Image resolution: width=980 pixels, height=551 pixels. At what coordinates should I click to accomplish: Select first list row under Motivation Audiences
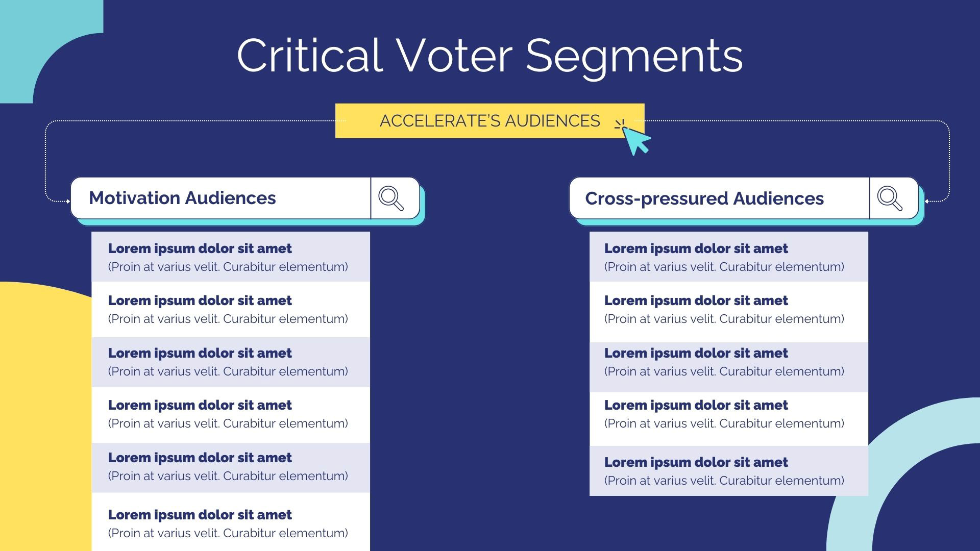230,257
